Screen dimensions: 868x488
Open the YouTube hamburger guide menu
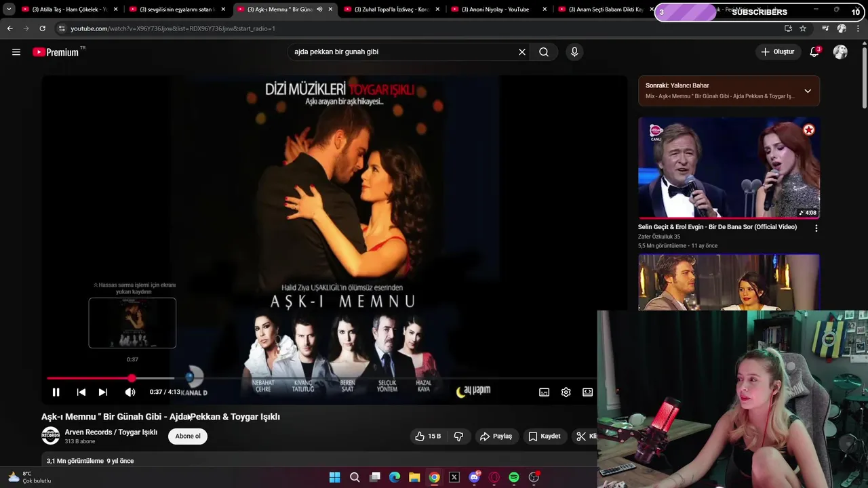(x=16, y=52)
